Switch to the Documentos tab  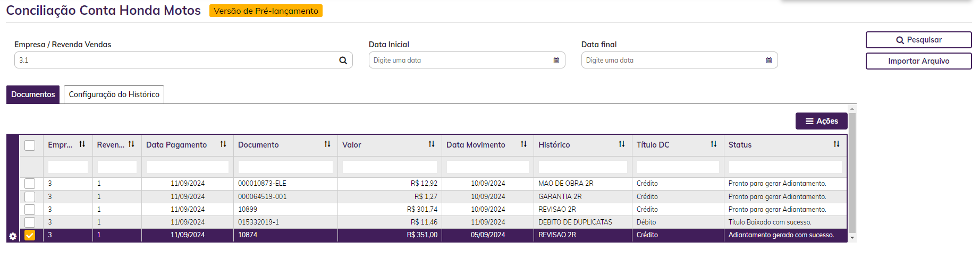coord(33,94)
